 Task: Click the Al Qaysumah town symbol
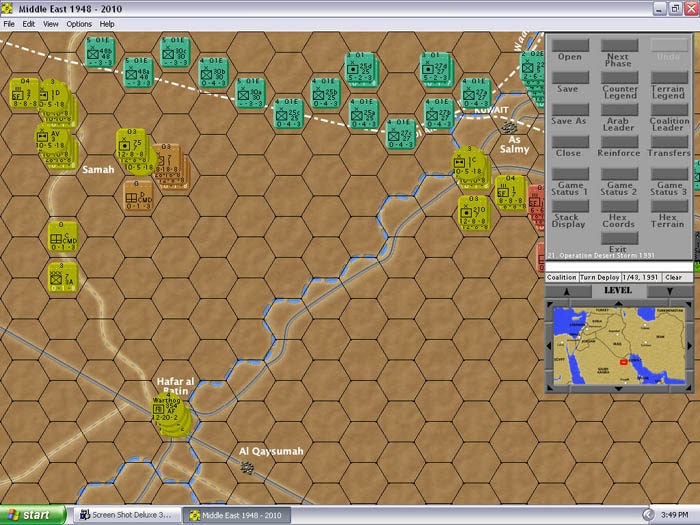click(x=247, y=467)
